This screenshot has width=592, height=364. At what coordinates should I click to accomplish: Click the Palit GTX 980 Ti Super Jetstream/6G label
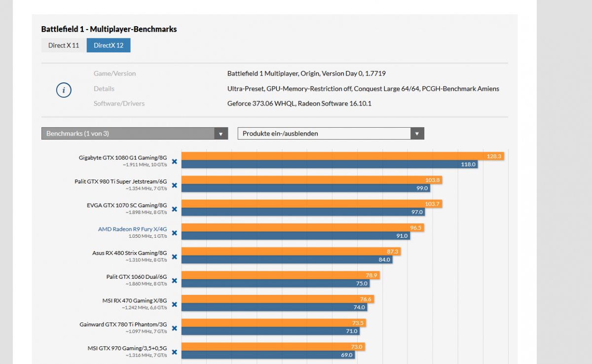click(121, 182)
